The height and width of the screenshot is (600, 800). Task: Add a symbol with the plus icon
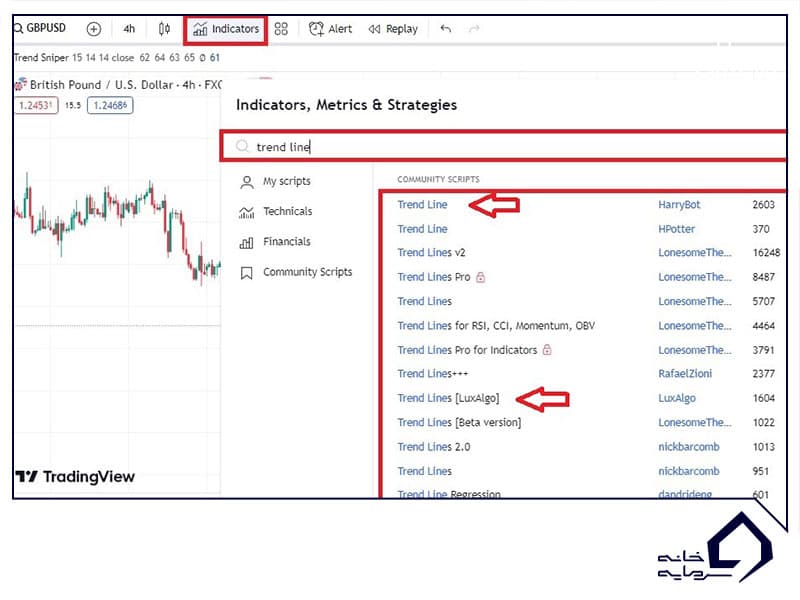[93, 29]
